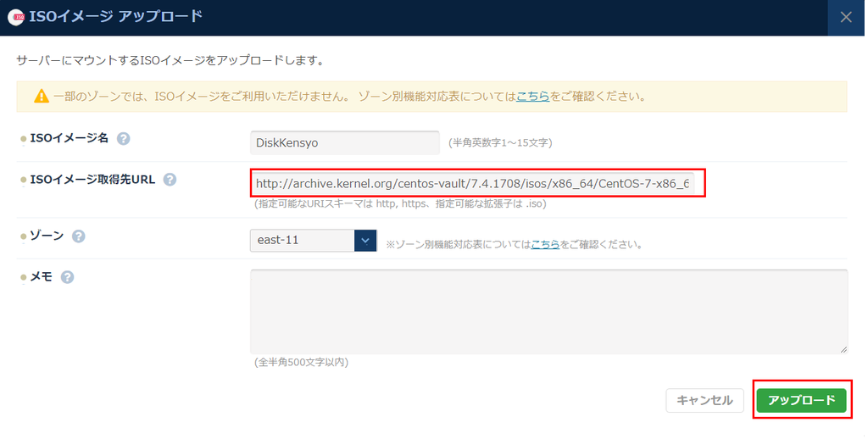This screenshot has width=868, height=439.
Task: Click inside the メモ text area
Action: coord(548,311)
